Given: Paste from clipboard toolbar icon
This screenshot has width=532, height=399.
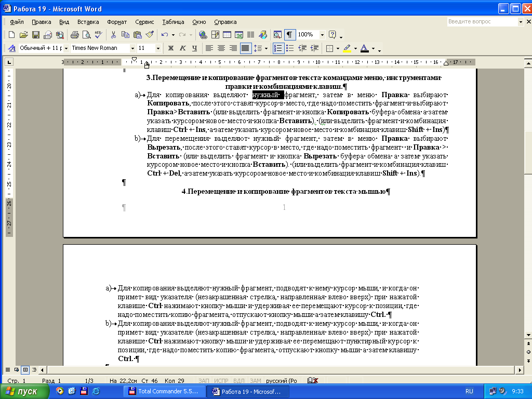Looking at the screenshot, I should [x=137, y=35].
